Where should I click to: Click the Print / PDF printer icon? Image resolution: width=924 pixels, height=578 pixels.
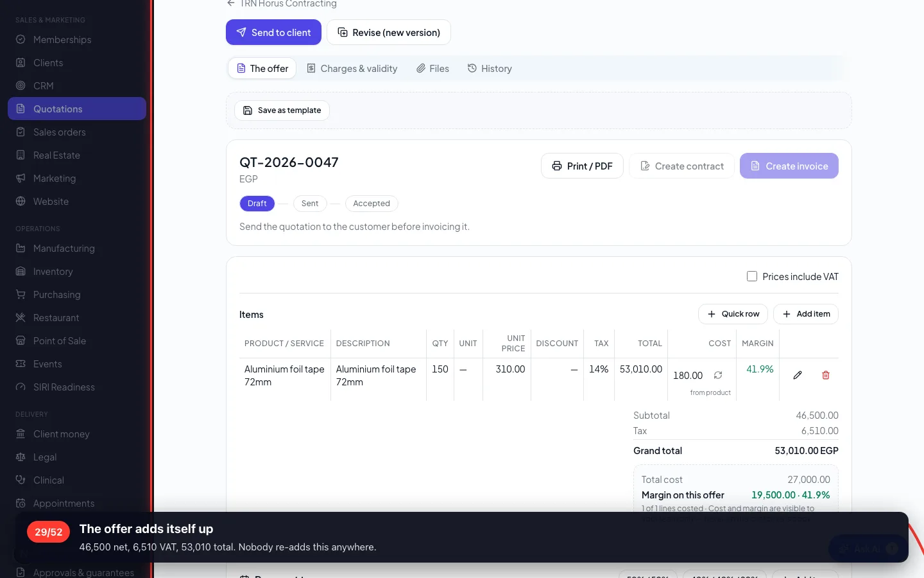557,166
